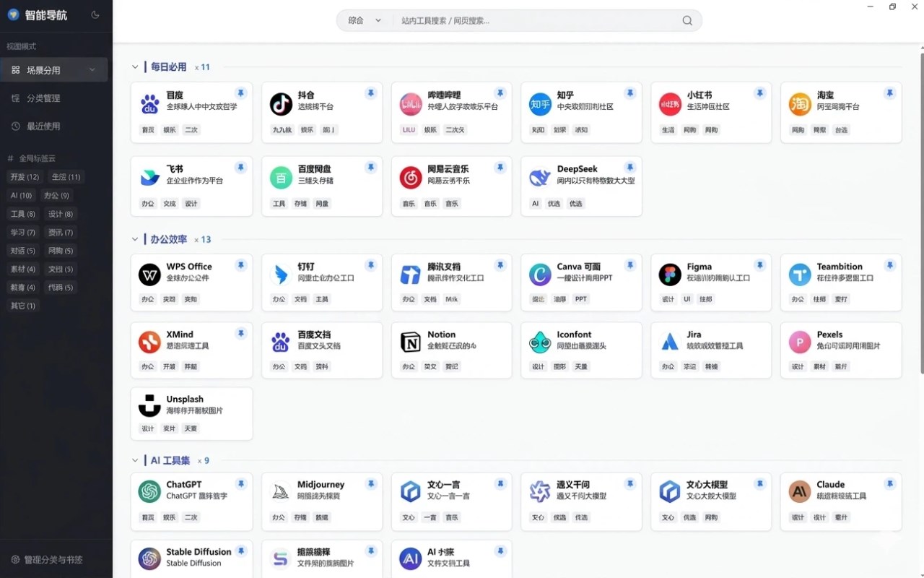Unpin the Claude card
Image resolution: width=924 pixels, height=578 pixels.
pyautogui.click(x=890, y=483)
